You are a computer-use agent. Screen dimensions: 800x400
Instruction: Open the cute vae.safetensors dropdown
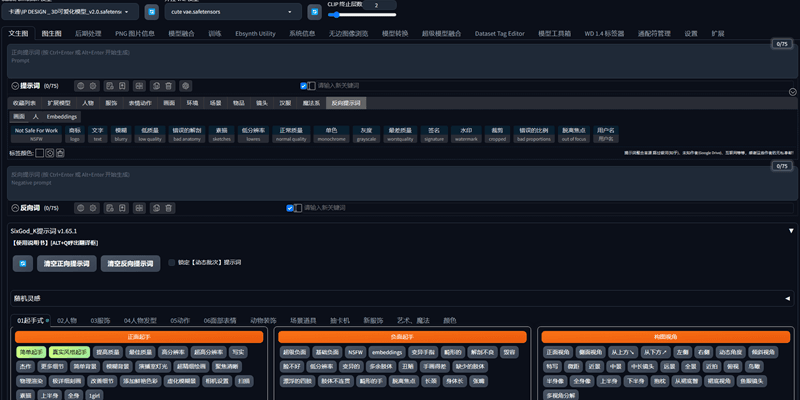tap(233, 12)
